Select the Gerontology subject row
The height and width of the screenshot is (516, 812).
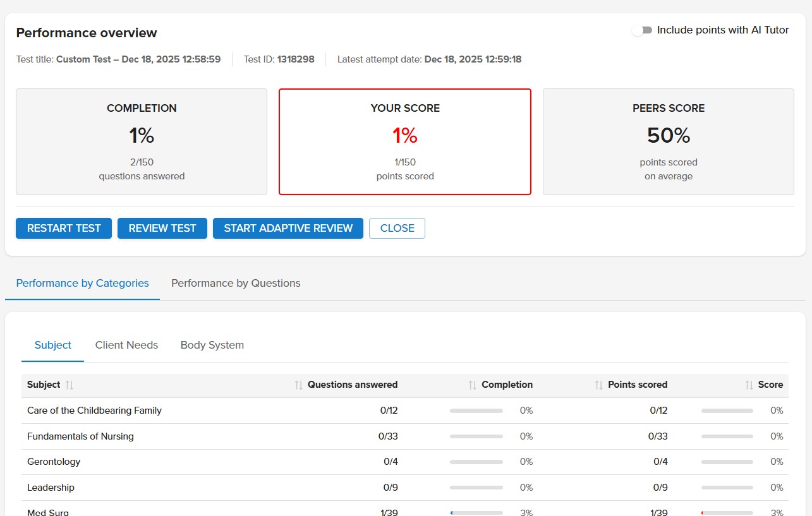click(54, 462)
